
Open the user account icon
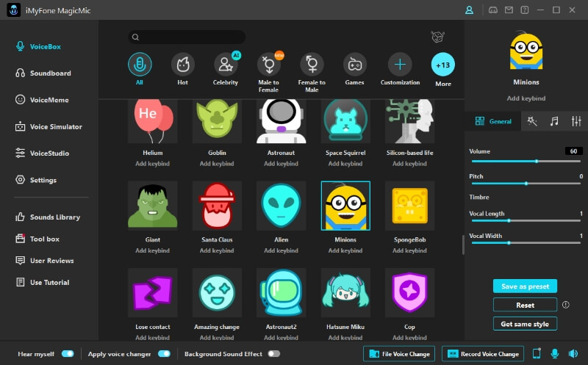469,10
